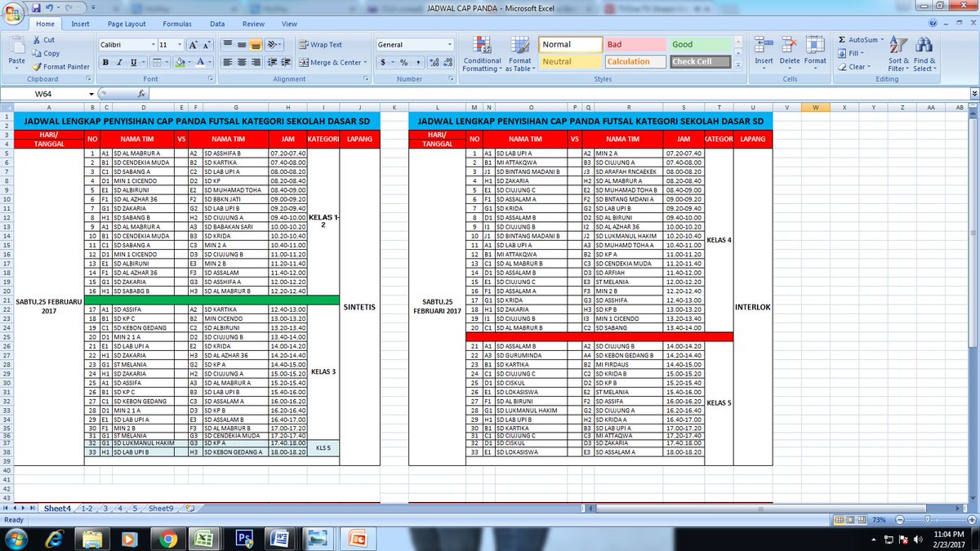Viewport: 980px width, 551px height.
Task: Click the Font Color button
Action: click(201, 62)
